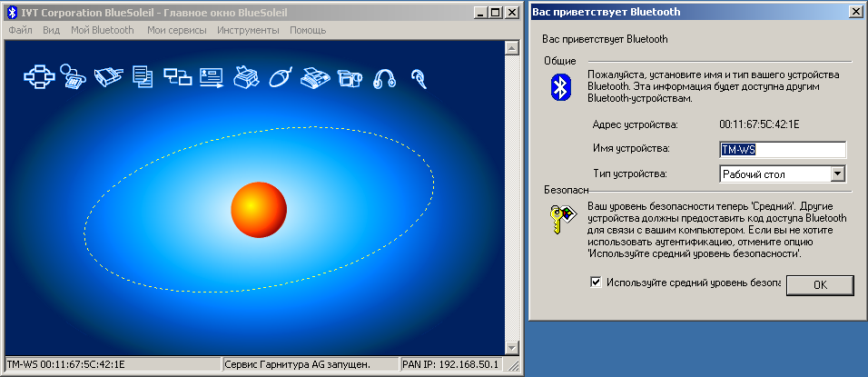Select the Serial Port cable icon
The height and width of the screenshot is (377, 868).
108,77
